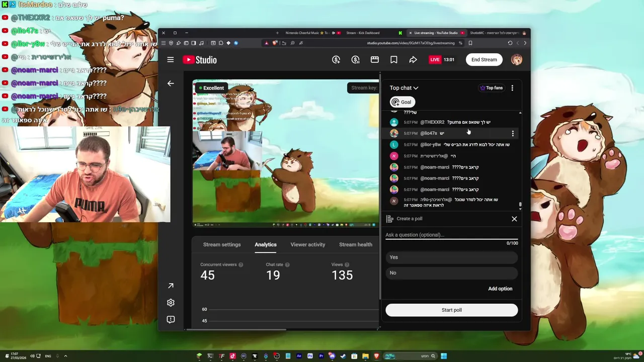
Task: Click the YouTube Studio logo
Action: 200,60
